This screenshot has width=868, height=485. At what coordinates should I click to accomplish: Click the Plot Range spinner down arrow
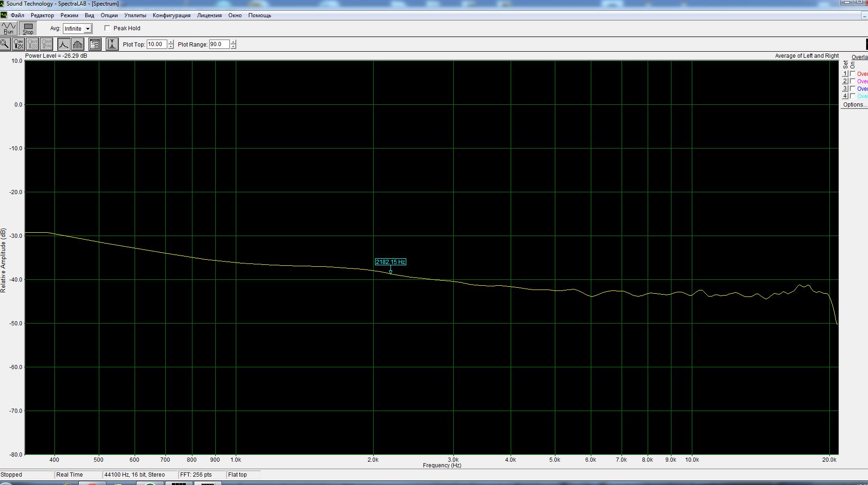click(x=233, y=47)
